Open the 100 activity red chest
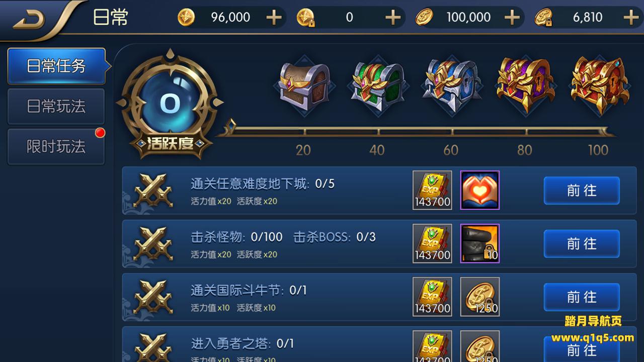 tap(599, 84)
